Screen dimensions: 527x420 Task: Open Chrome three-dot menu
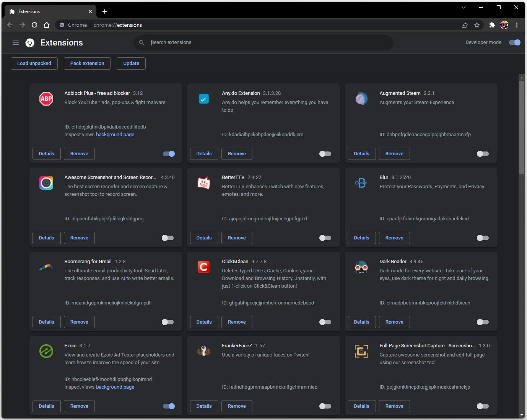point(517,25)
